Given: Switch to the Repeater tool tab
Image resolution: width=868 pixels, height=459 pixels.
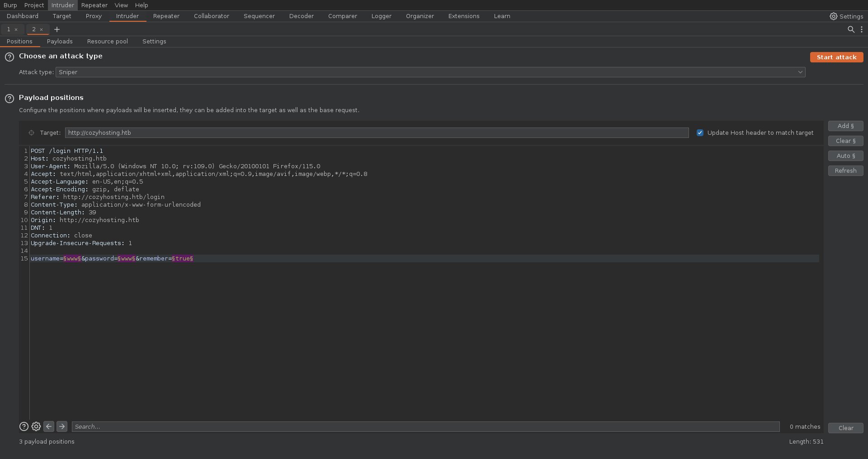Looking at the screenshot, I should (166, 16).
